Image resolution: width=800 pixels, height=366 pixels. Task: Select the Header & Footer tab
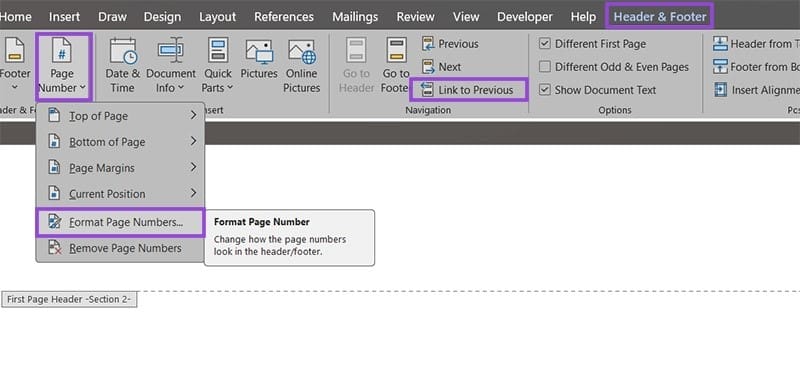[x=660, y=17]
